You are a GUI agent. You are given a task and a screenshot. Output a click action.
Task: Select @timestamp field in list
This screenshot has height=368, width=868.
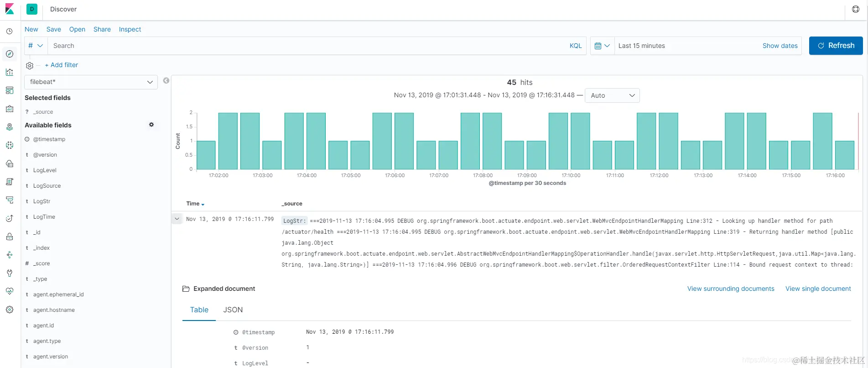coord(49,139)
